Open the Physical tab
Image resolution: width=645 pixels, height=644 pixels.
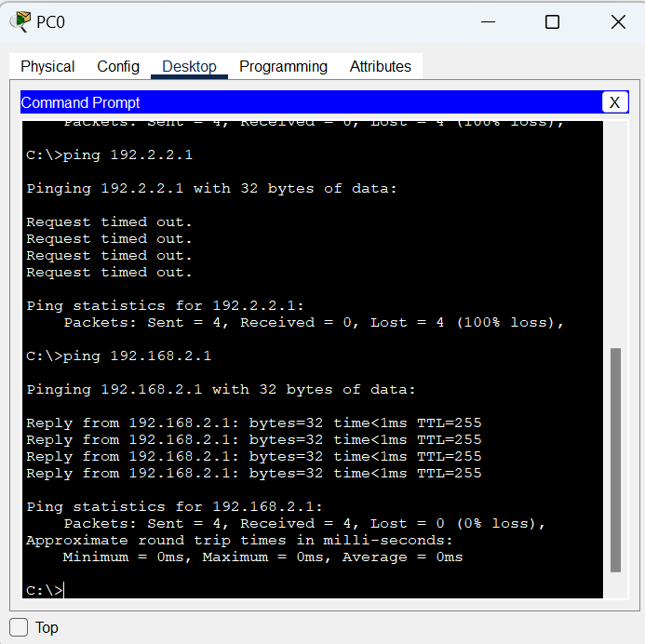click(47, 66)
